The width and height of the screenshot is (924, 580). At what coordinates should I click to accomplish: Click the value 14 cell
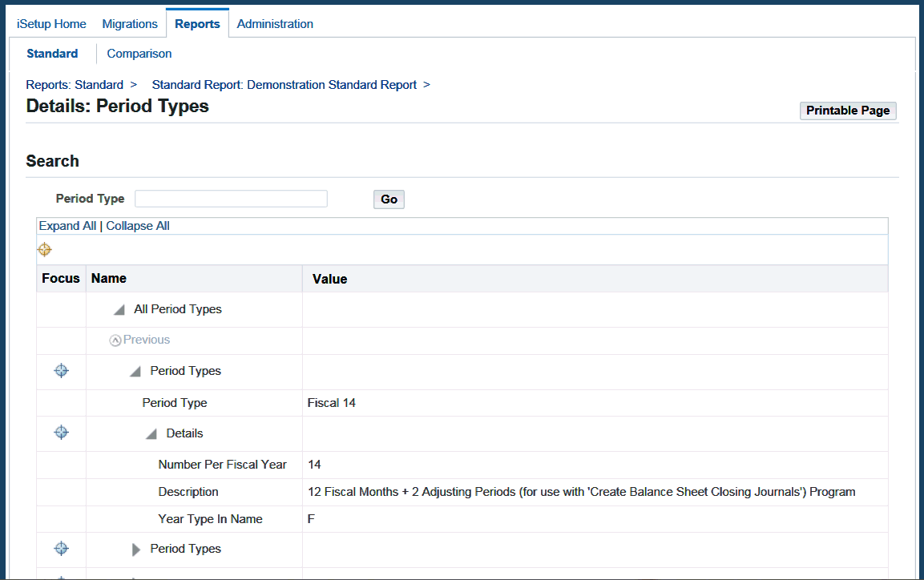click(x=314, y=465)
